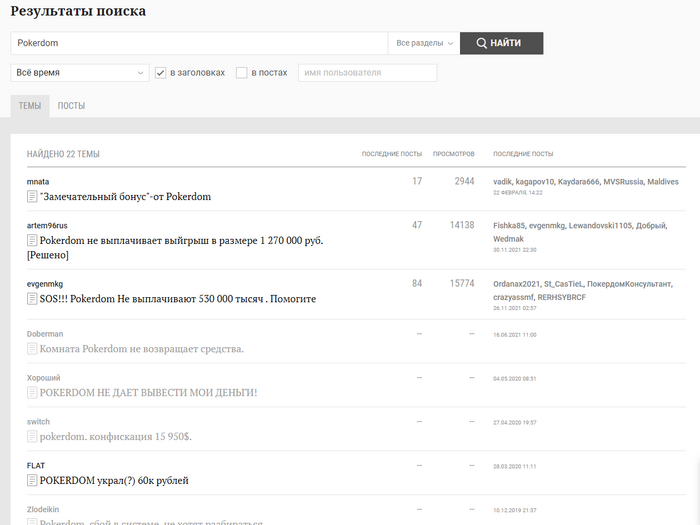Open the evgenmkg author profile

tap(45, 284)
